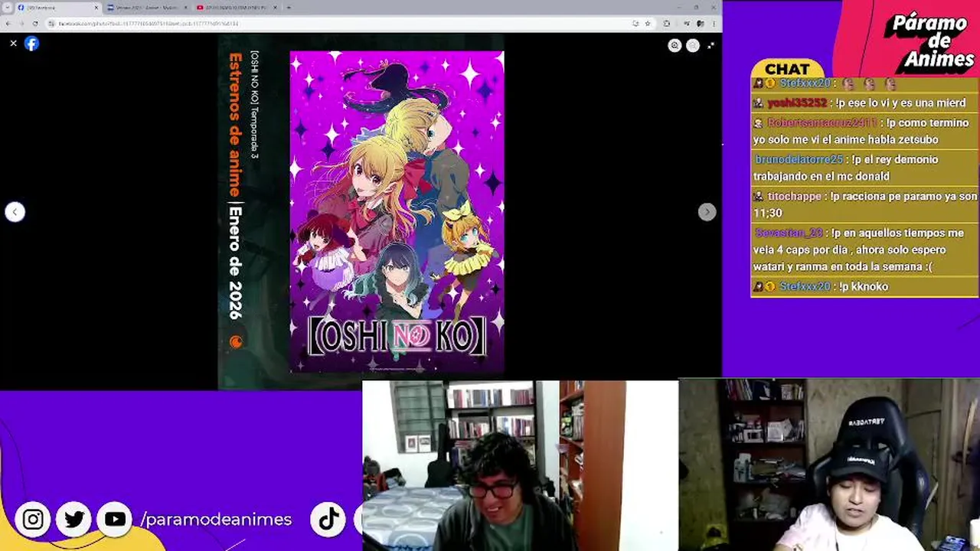Enter fullscreen photo view
This screenshot has width=980, height=551.
(711, 46)
